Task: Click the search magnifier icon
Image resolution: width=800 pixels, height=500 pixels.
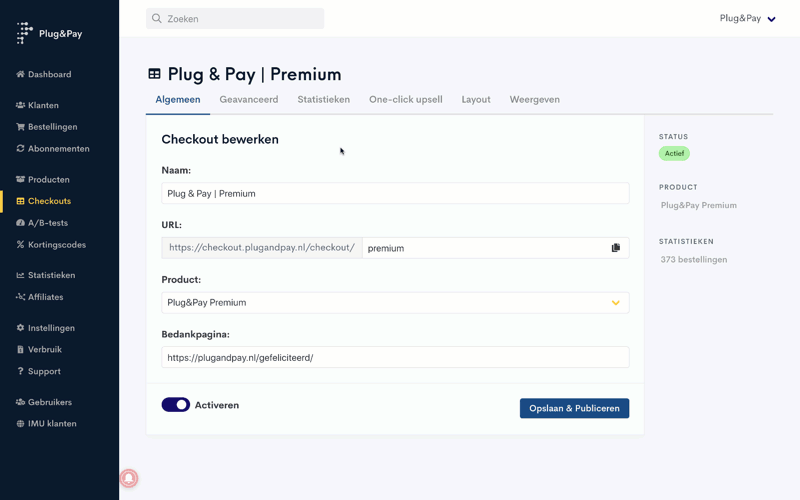Action: tap(157, 18)
